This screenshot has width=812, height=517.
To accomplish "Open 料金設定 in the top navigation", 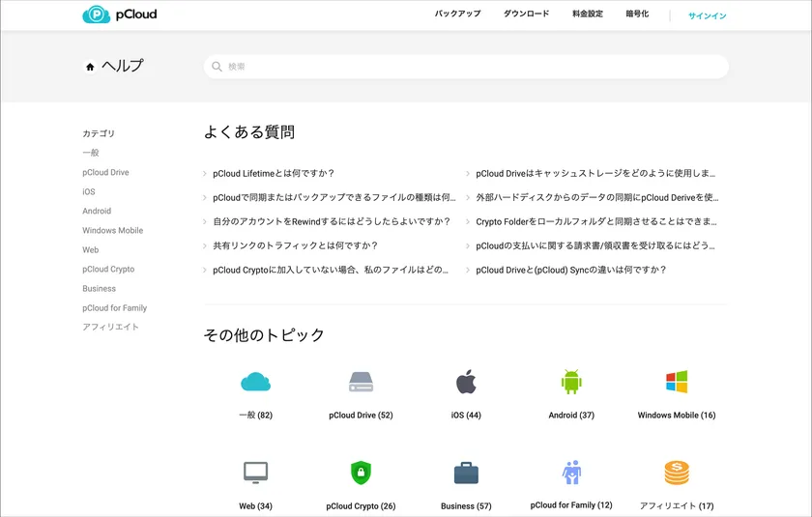I will (x=587, y=14).
